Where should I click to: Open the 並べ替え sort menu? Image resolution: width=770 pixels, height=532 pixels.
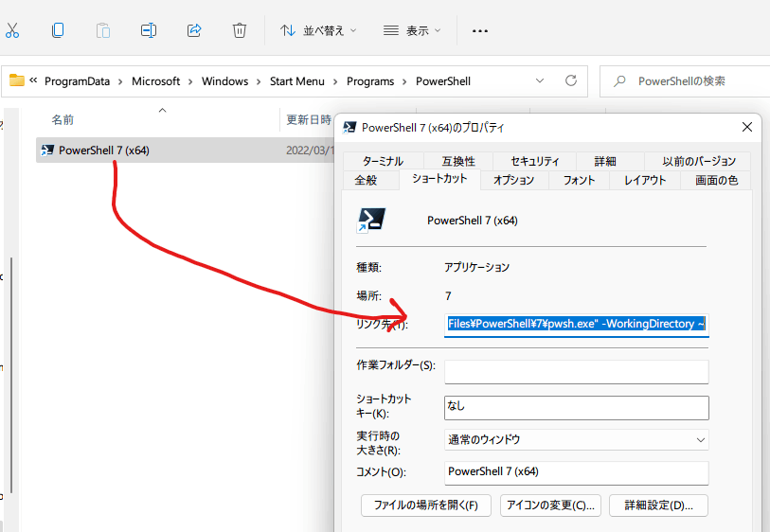point(318,30)
